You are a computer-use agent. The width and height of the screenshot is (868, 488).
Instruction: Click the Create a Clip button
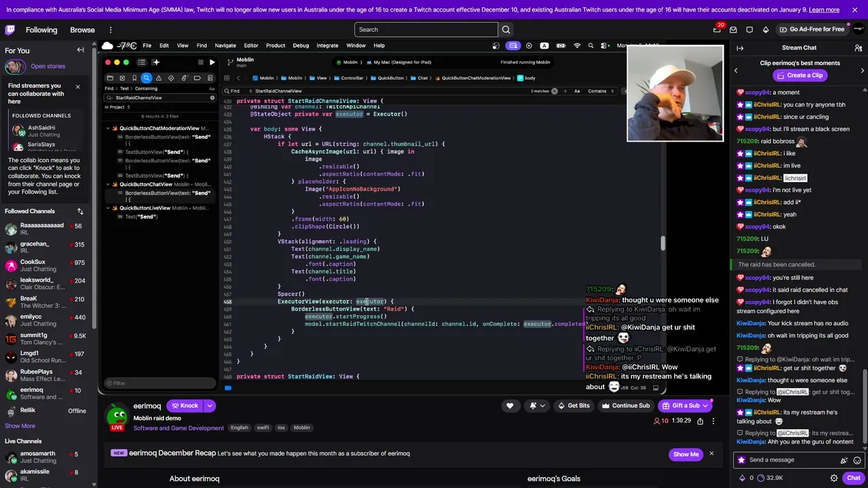point(799,75)
